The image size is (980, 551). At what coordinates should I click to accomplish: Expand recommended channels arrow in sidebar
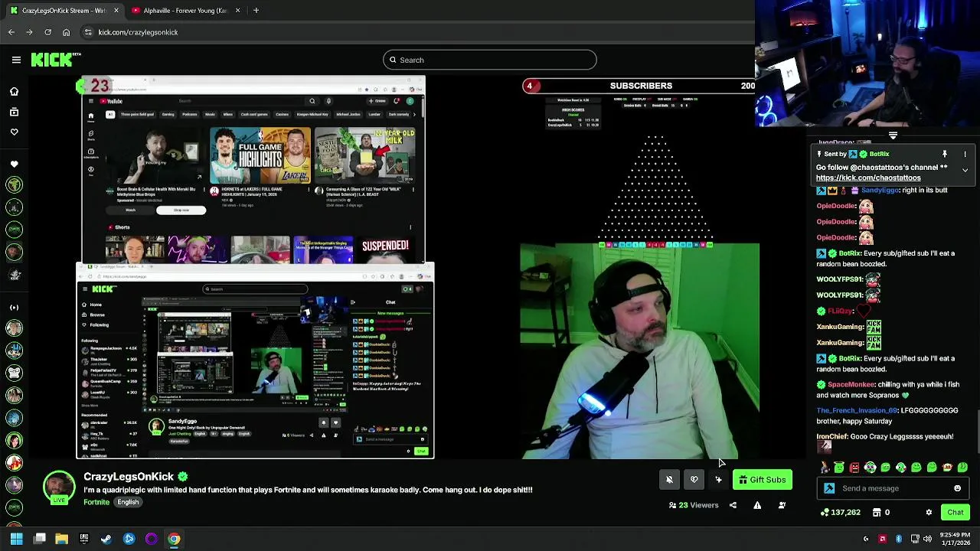click(14, 307)
